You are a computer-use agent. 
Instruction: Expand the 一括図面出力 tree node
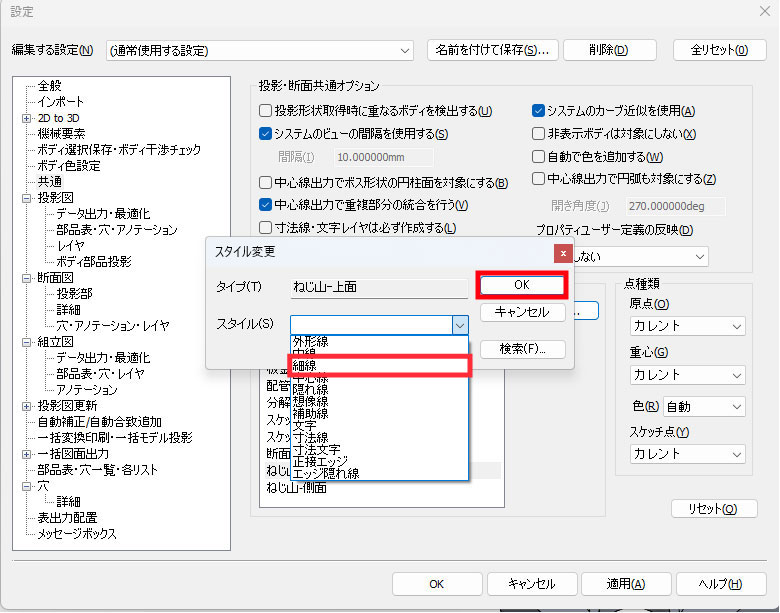pos(27,454)
